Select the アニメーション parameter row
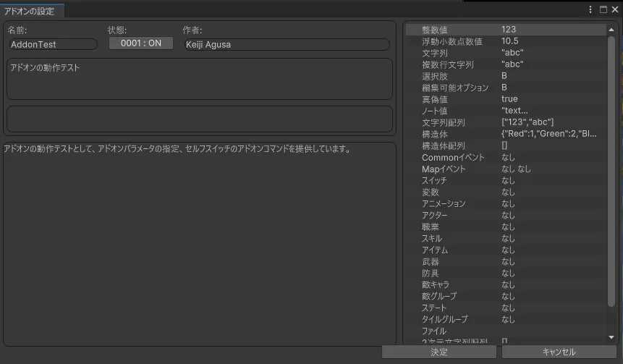 504,203
